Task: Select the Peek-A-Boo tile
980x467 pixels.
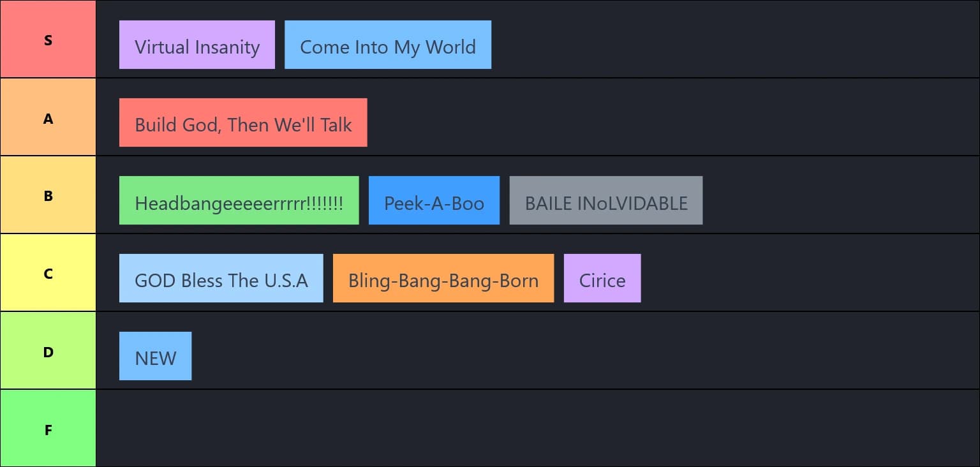Action: pos(434,200)
